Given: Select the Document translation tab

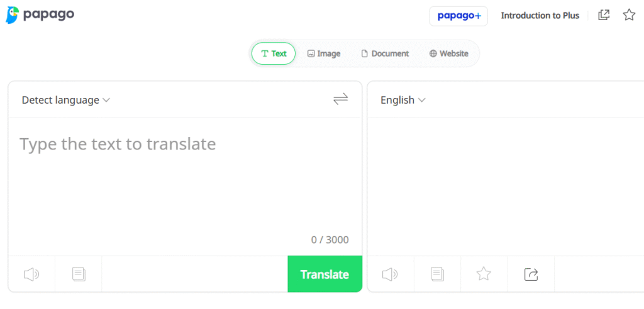Looking at the screenshot, I should [x=385, y=53].
